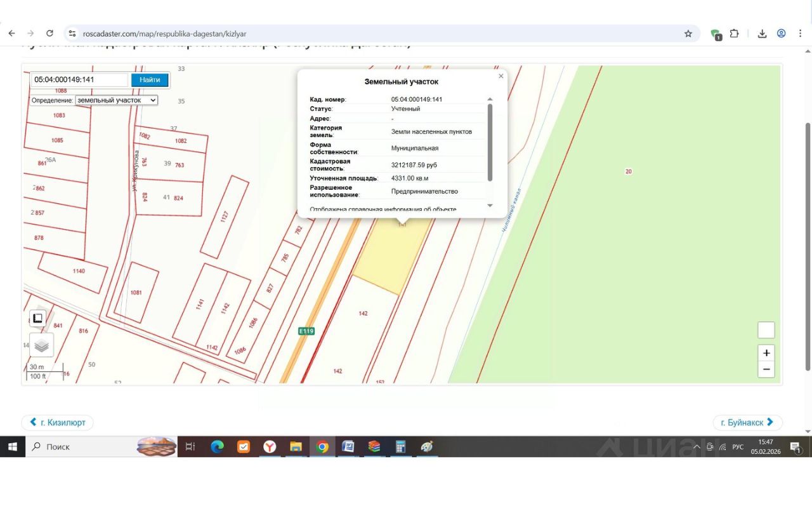The width and height of the screenshot is (812, 525).
Task: Go to г. Буйнакск next link
Action: 748,422
